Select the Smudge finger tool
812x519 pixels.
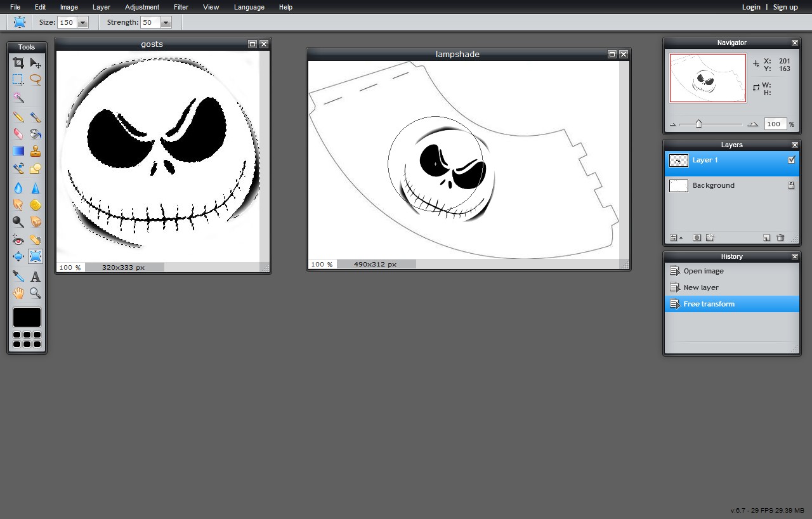[18, 205]
